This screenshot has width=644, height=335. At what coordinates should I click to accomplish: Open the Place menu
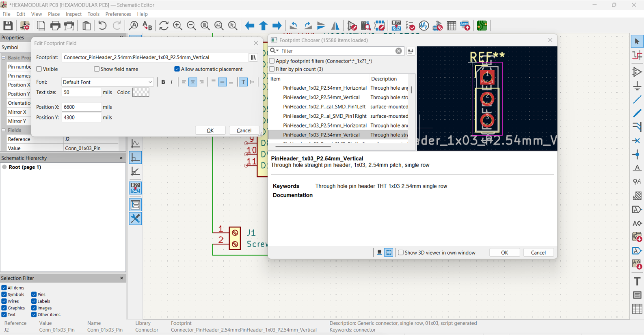click(54, 14)
